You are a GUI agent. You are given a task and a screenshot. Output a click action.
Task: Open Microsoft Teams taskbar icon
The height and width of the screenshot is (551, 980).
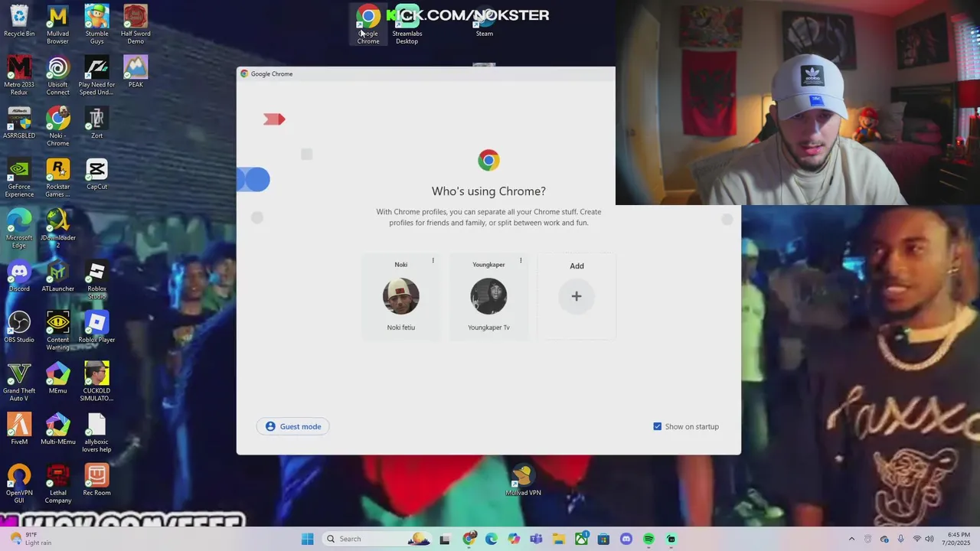pos(536,540)
